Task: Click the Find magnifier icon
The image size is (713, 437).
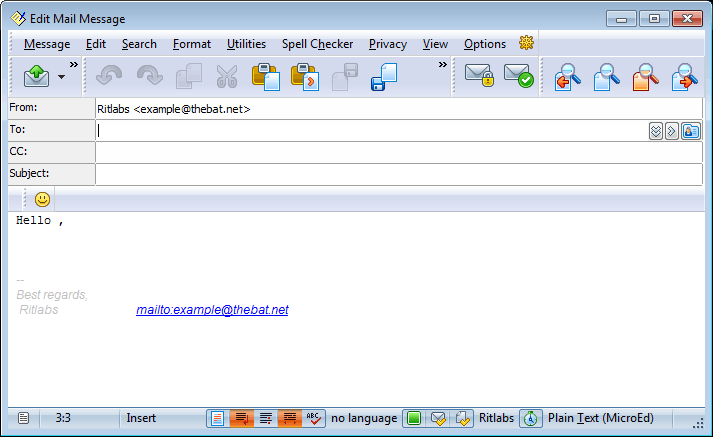Action: coord(607,77)
